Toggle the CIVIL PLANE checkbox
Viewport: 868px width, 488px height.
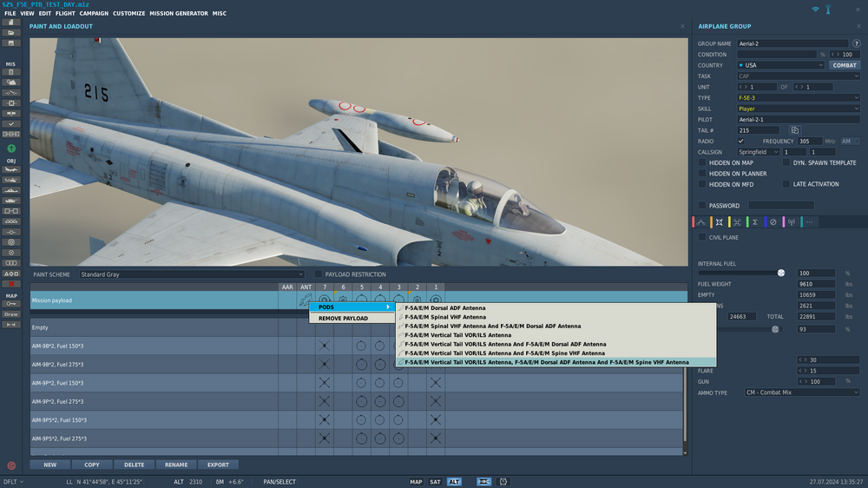[702, 237]
